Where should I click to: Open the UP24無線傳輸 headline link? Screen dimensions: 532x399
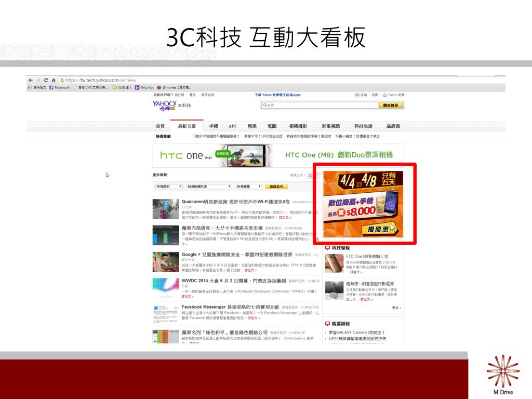click(x=357, y=339)
